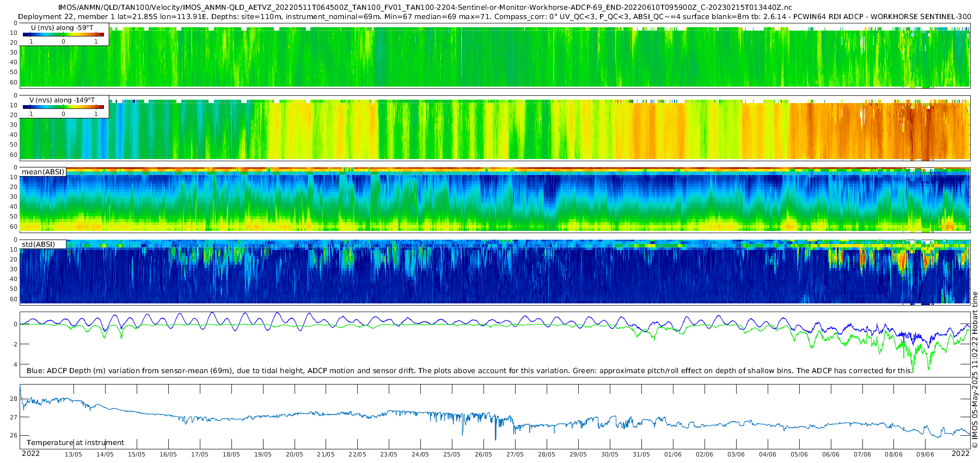Click the -4 tick on depth variation axis
This screenshot has width=980, height=463.
tap(14, 364)
